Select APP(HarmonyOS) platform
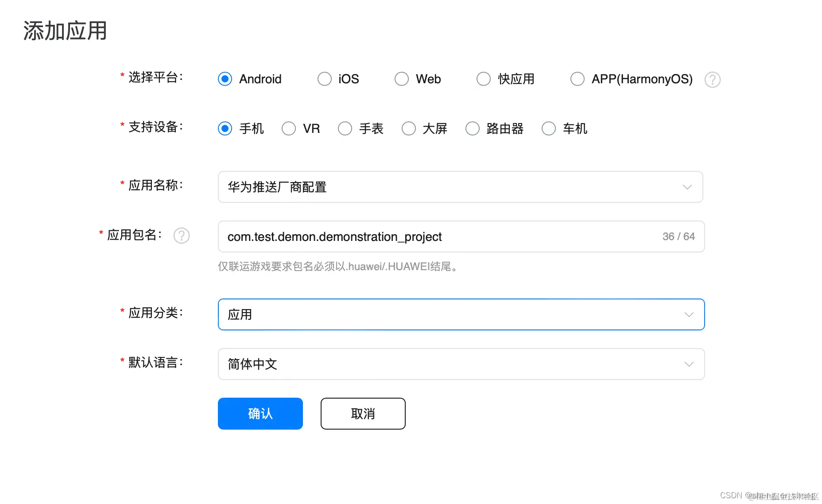 click(577, 79)
